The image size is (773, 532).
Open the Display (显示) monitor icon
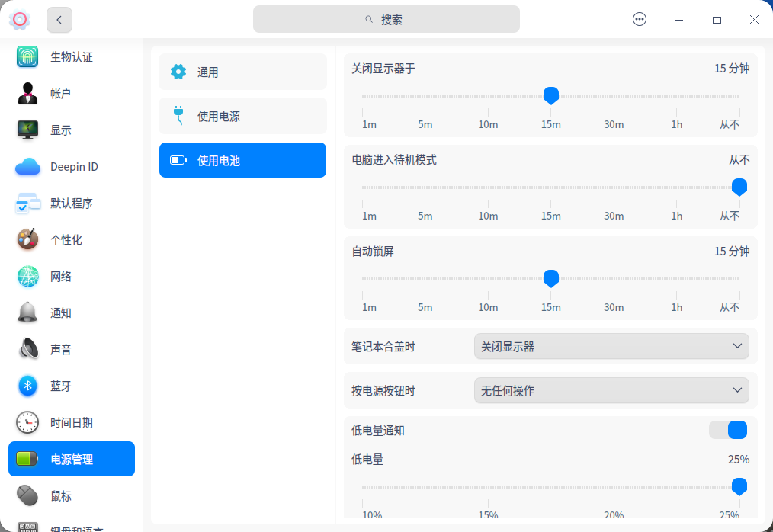coord(27,130)
